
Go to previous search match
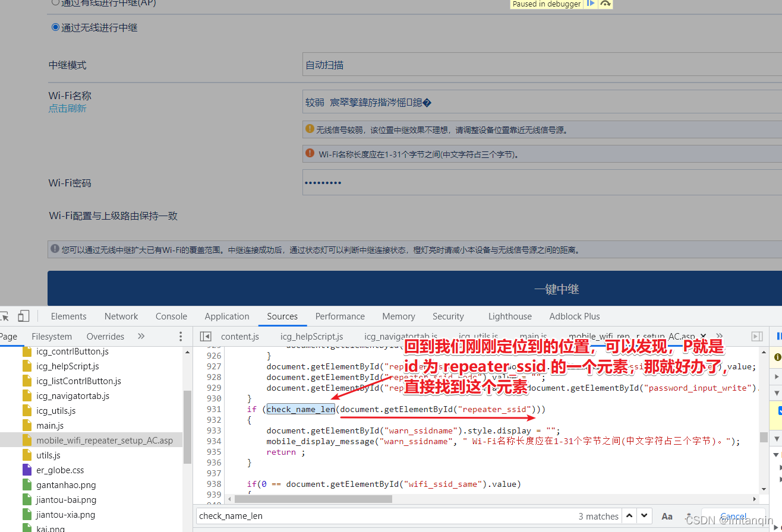click(630, 516)
